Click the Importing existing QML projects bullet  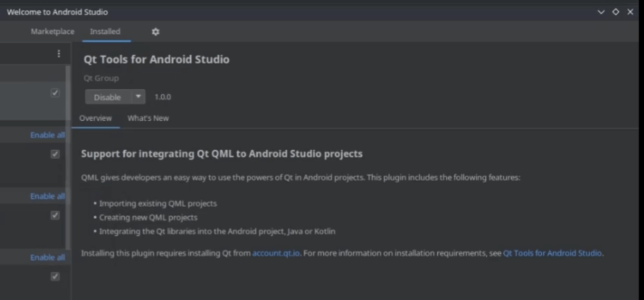(158, 204)
